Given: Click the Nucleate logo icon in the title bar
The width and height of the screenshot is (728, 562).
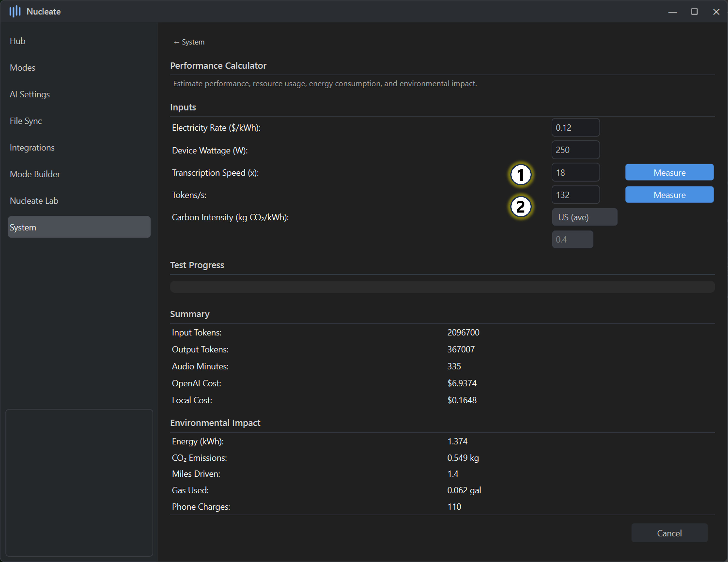Looking at the screenshot, I should point(15,11).
